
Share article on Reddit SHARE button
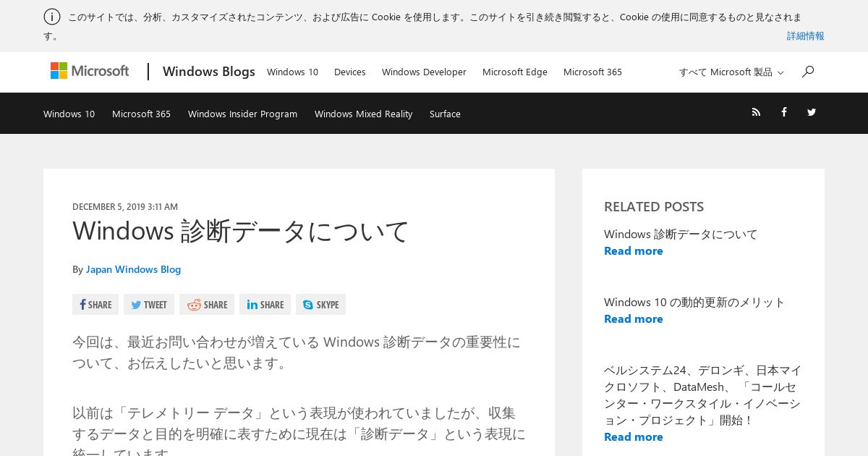coord(207,305)
